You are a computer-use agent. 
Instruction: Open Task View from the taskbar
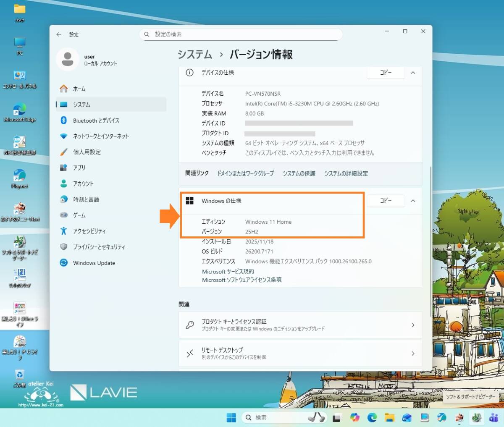click(336, 418)
